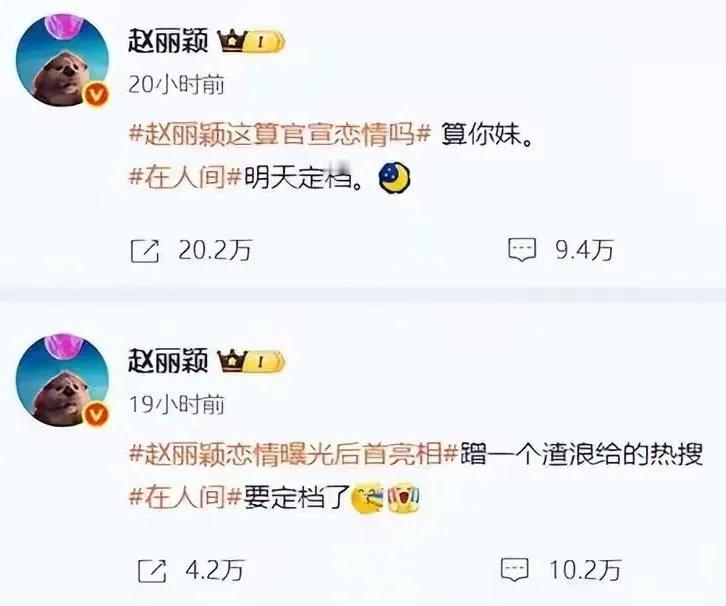Open hashtag #赵丽颖恋情曝光后首亮相#
Image resolution: width=726 pixels, height=606 pixels.
(x=294, y=454)
